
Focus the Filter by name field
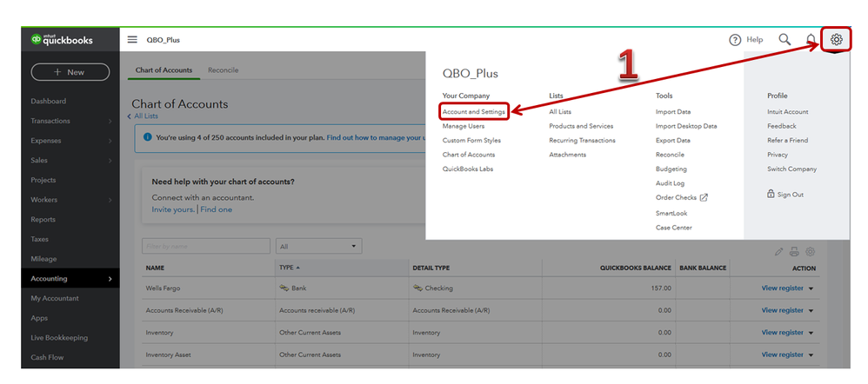coord(206,246)
